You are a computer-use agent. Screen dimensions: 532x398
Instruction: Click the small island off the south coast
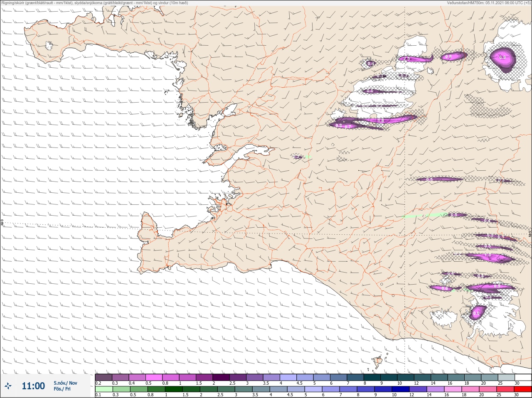[377, 362]
